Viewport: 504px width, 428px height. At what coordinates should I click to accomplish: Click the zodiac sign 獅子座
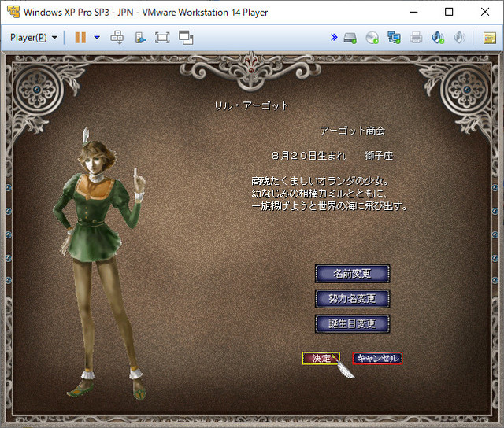(x=379, y=156)
